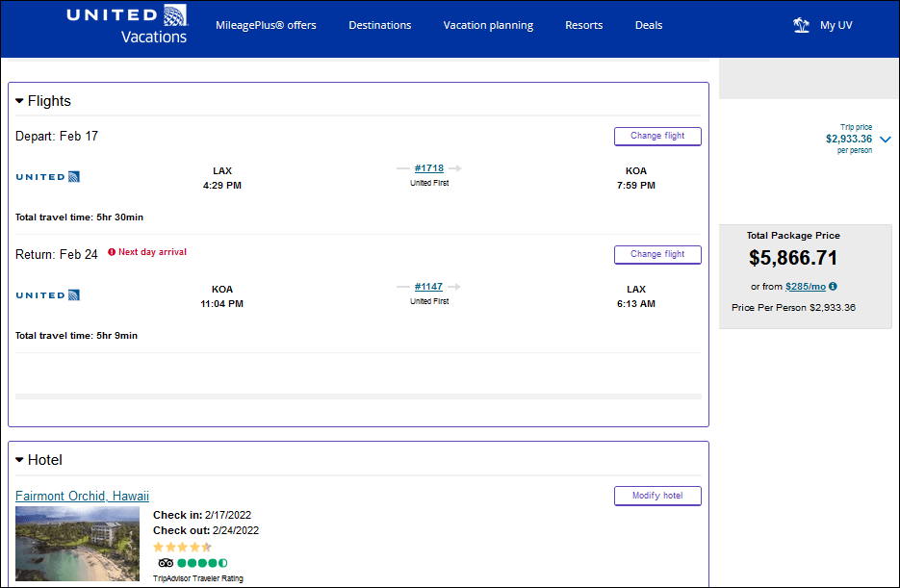Click the My UV palm tree icon
The image size is (900, 588).
coord(801,25)
